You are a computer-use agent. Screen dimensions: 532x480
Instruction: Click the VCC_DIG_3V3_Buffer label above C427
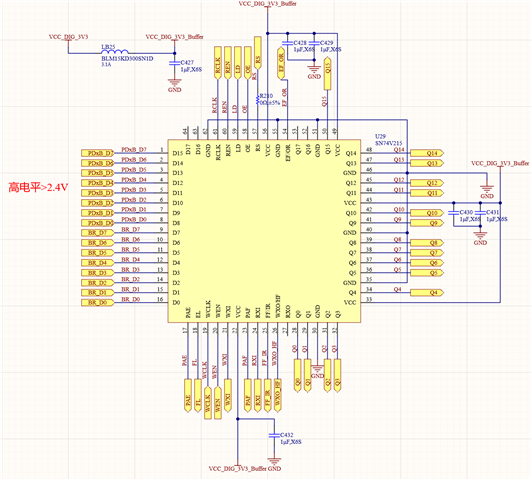(x=174, y=37)
